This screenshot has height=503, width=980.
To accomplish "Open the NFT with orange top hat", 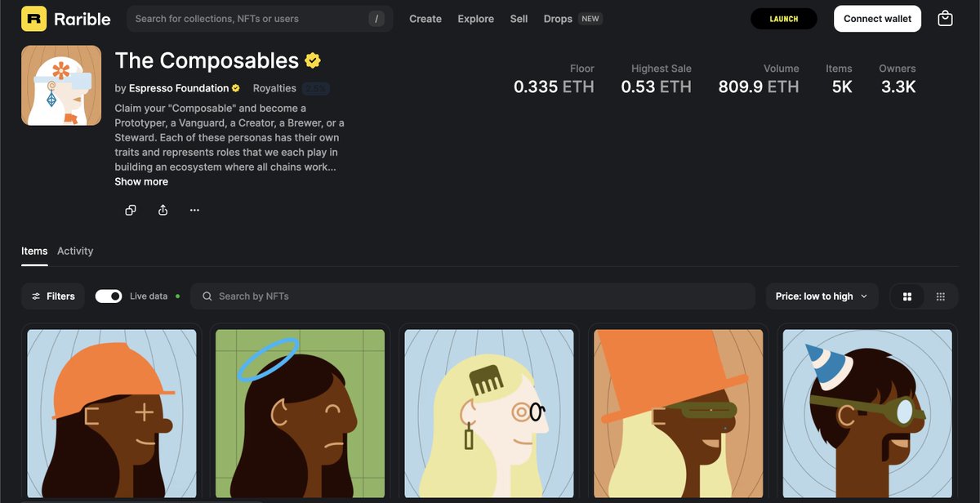I will (x=679, y=415).
